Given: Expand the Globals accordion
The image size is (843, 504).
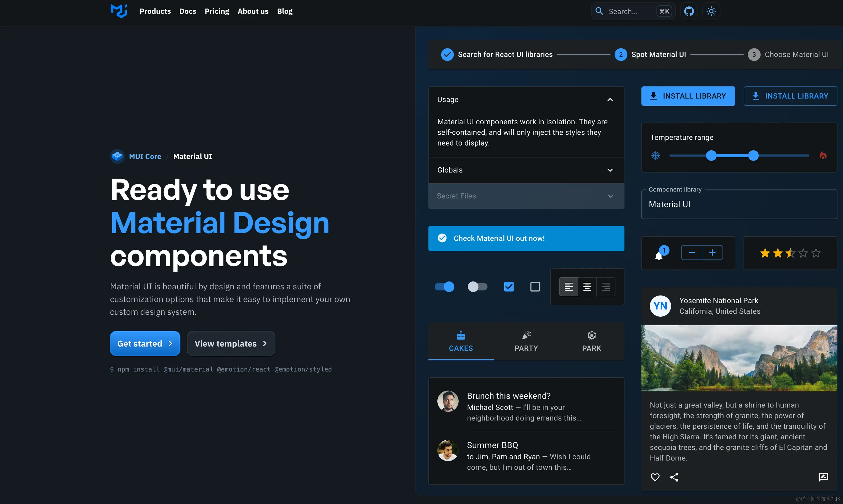Looking at the screenshot, I should coord(526,170).
